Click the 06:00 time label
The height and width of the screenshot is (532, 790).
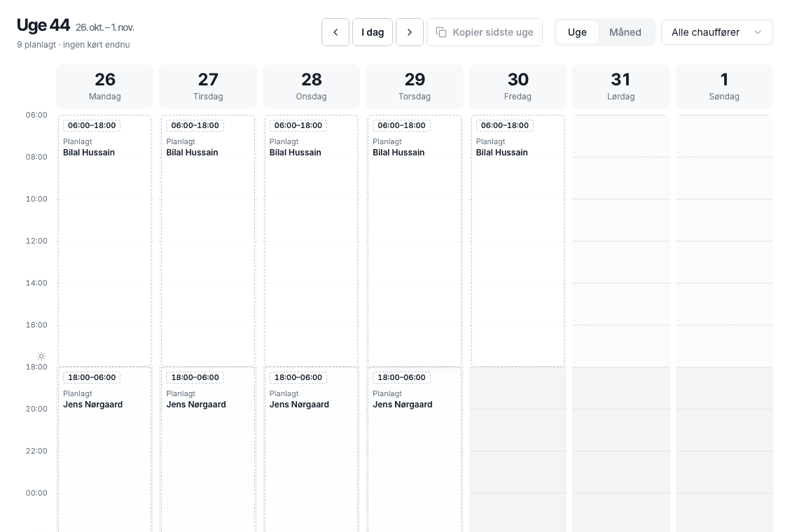coord(36,115)
